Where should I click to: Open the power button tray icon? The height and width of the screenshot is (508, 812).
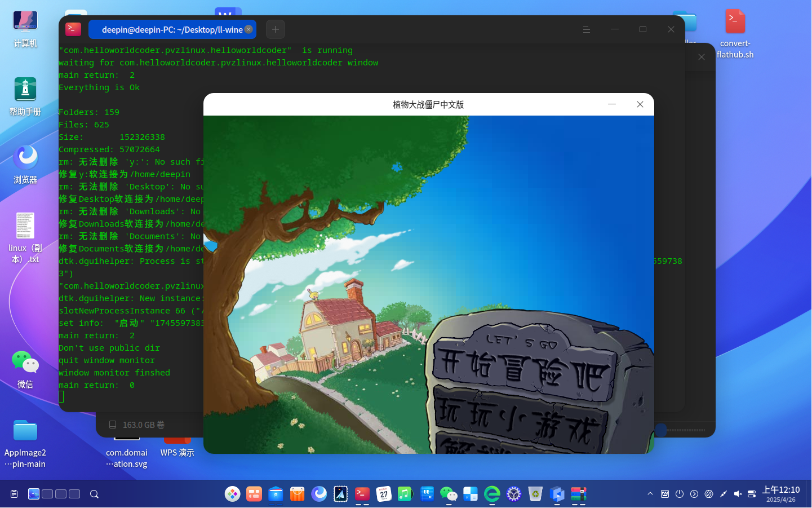coord(680,494)
